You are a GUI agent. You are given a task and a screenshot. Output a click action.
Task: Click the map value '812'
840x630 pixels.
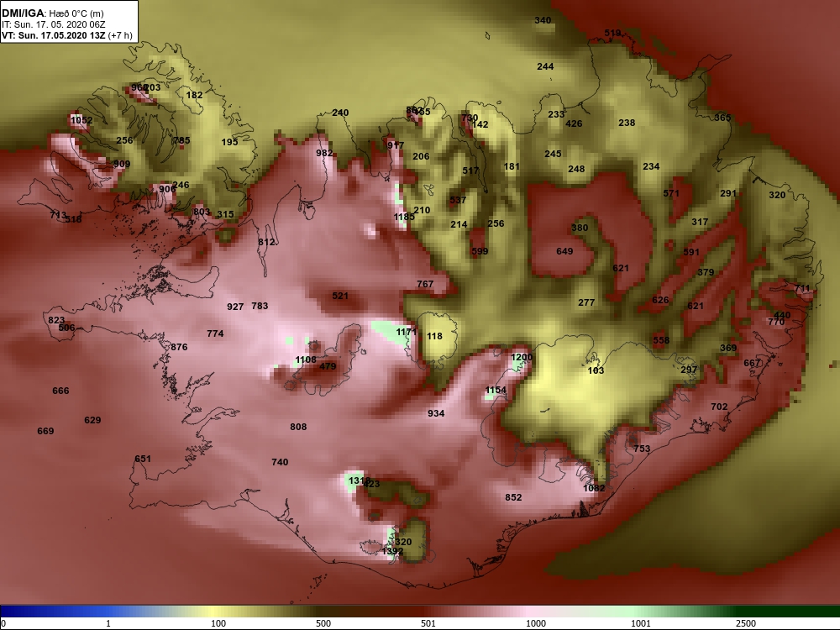(266, 242)
